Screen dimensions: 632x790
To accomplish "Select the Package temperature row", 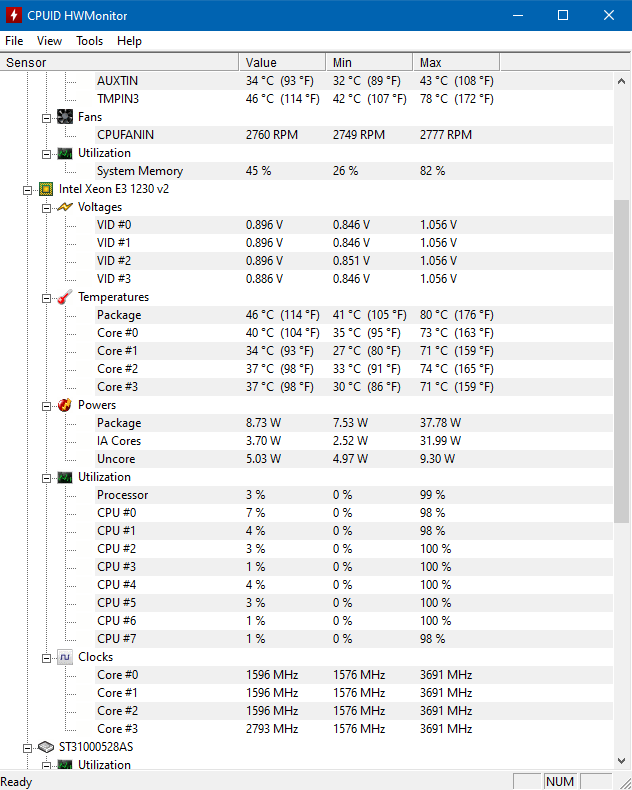I will pyautogui.click(x=306, y=315).
